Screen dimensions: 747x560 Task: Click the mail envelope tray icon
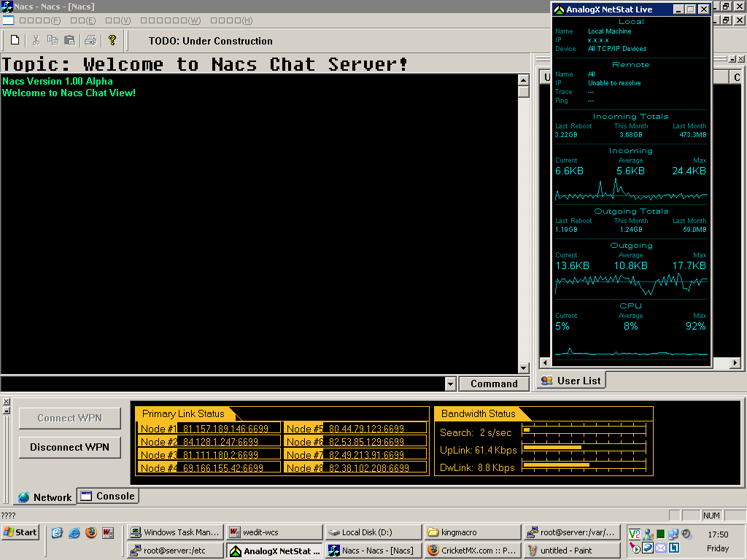pyautogui.click(x=661, y=548)
